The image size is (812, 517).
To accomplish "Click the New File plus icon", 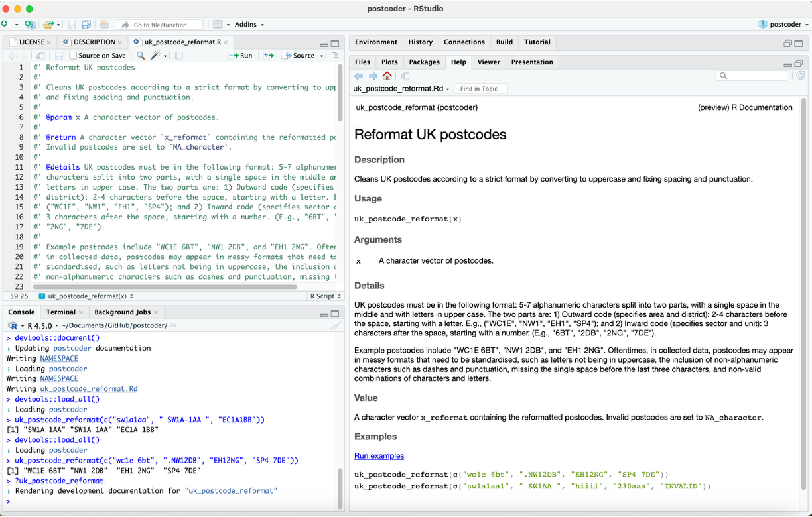I will [5, 24].
